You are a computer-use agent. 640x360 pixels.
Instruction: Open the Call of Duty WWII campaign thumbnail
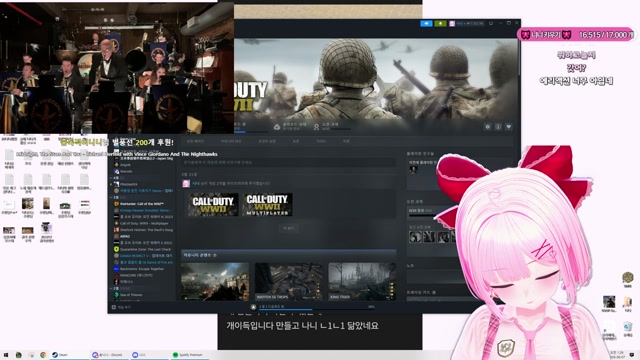click(x=213, y=204)
